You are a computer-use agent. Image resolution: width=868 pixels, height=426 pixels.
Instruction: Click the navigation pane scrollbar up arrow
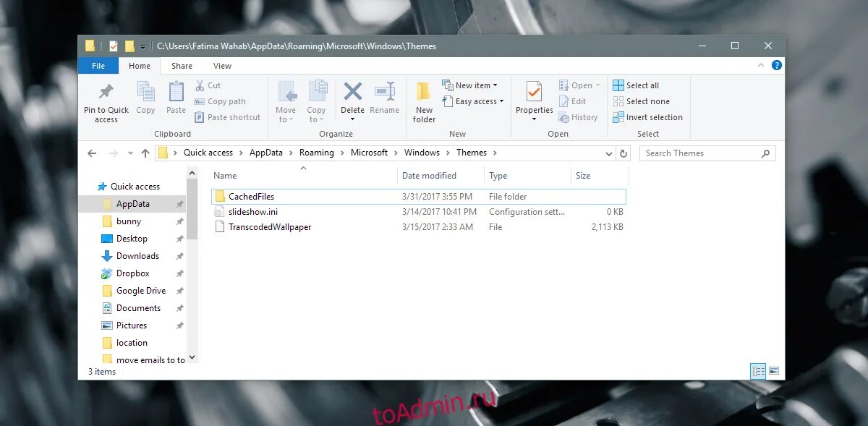(x=192, y=173)
